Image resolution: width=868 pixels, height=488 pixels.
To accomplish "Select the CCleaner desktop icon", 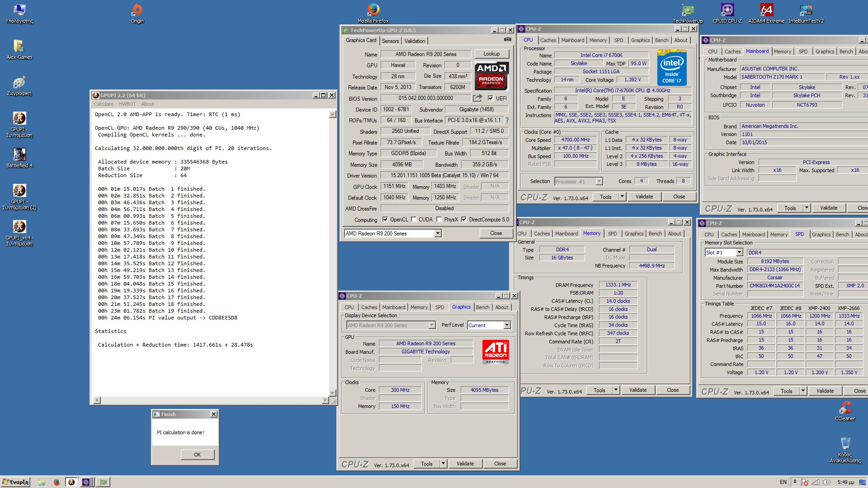I will (x=845, y=411).
